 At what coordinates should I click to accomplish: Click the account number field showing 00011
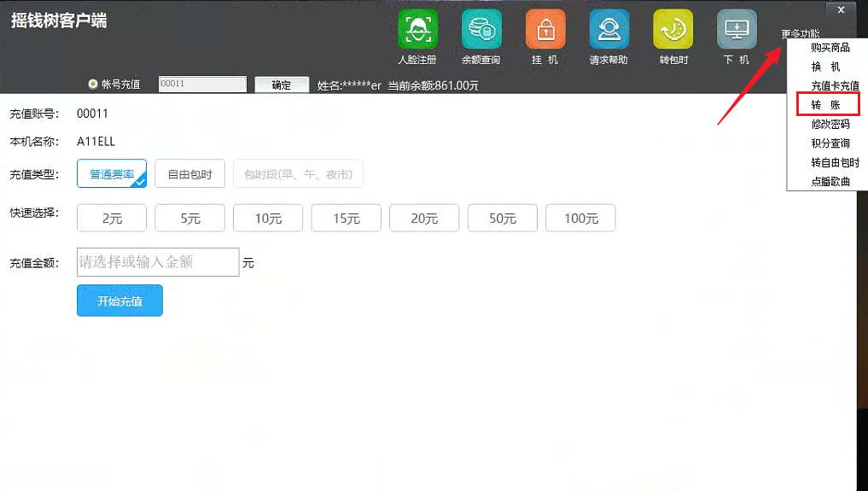point(202,85)
